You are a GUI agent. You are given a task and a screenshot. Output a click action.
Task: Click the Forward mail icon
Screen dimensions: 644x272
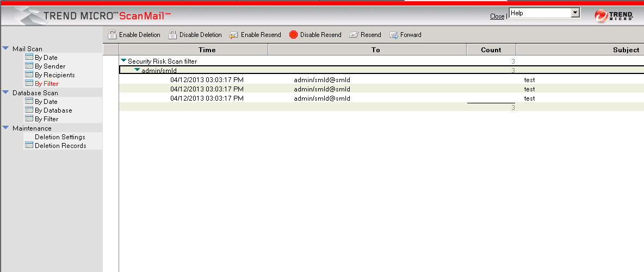point(394,35)
